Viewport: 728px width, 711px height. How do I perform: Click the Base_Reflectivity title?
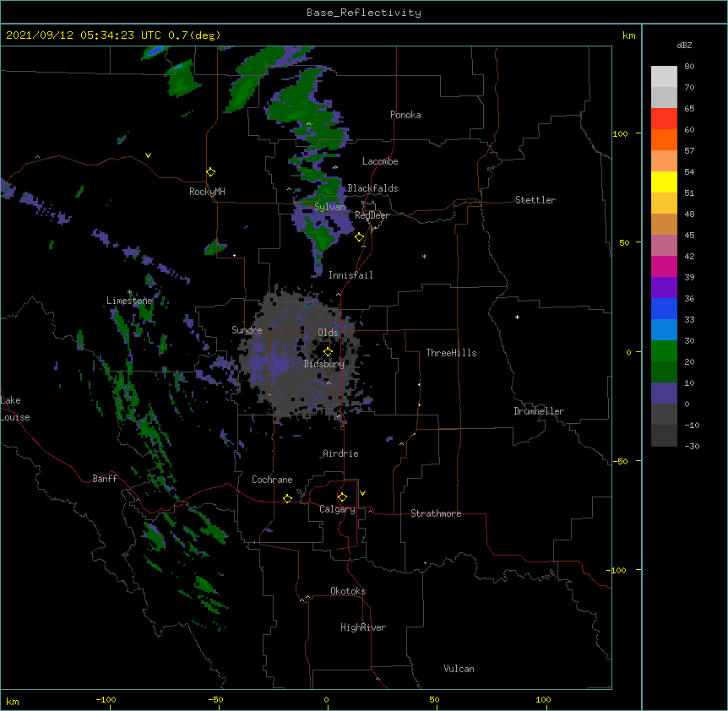click(x=364, y=13)
